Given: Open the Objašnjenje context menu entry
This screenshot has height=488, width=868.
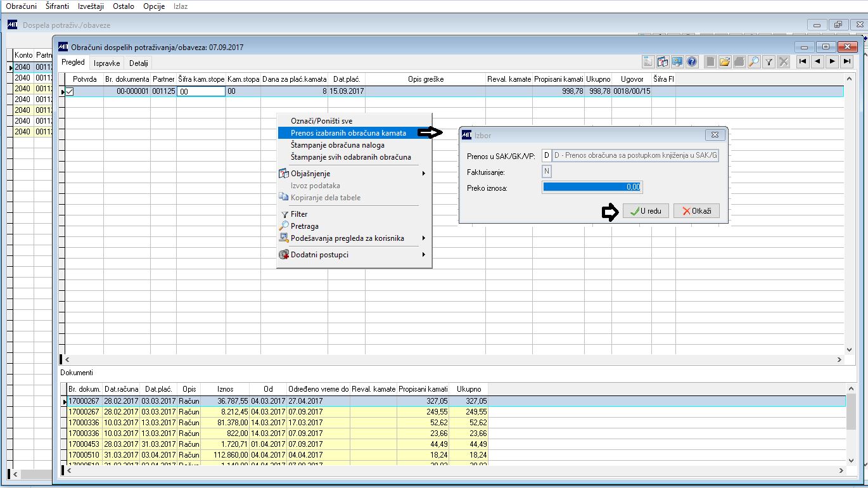Looking at the screenshot, I should click(354, 174).
